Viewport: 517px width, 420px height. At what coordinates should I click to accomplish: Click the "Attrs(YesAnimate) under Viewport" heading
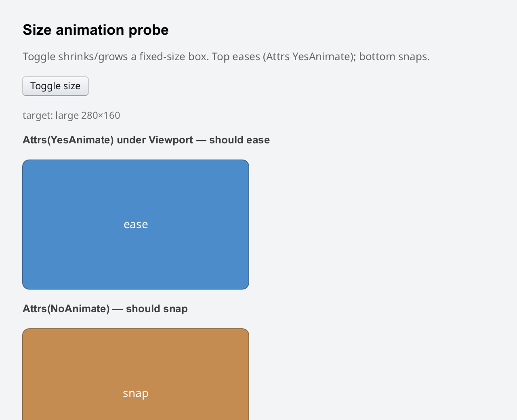[x=108, y=140]
